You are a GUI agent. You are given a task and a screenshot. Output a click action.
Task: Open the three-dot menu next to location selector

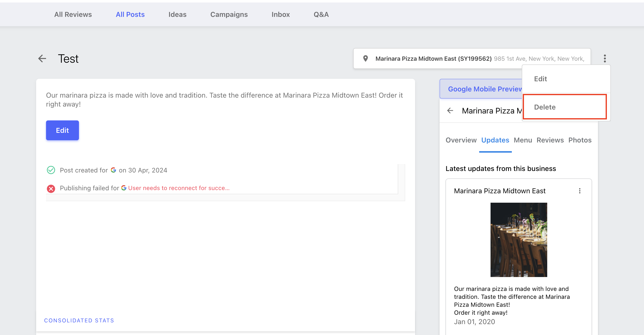pos(604,58)
